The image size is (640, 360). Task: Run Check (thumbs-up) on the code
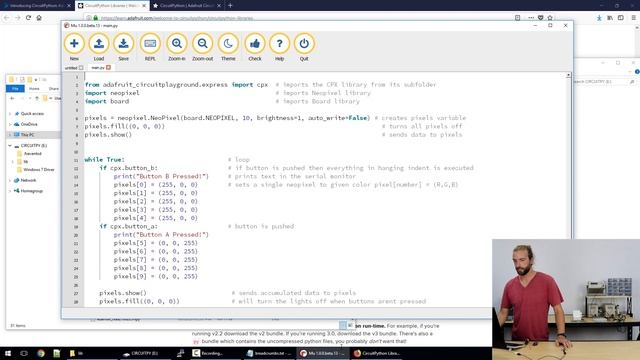click(255, 44)
